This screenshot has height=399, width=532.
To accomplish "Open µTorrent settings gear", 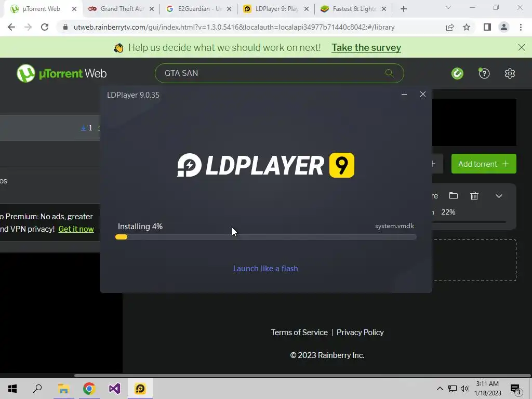I will (x=510, y=73).
